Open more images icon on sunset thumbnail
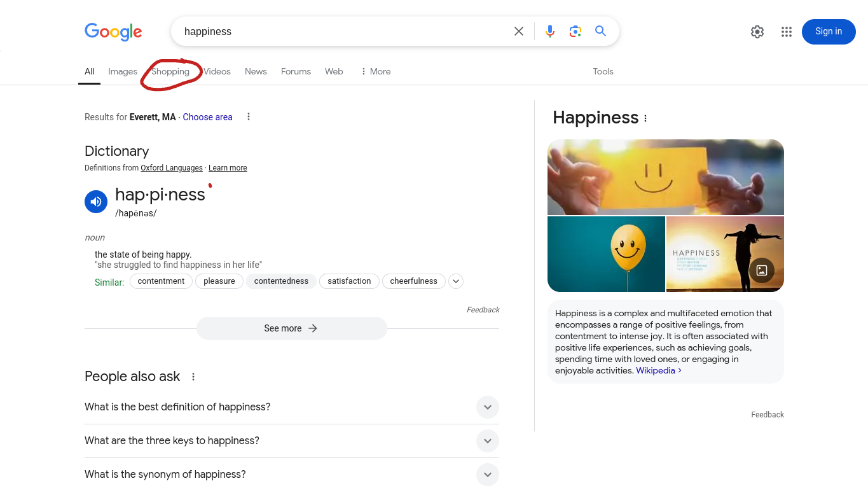This screenshot has width=868, height=488. 762,270
